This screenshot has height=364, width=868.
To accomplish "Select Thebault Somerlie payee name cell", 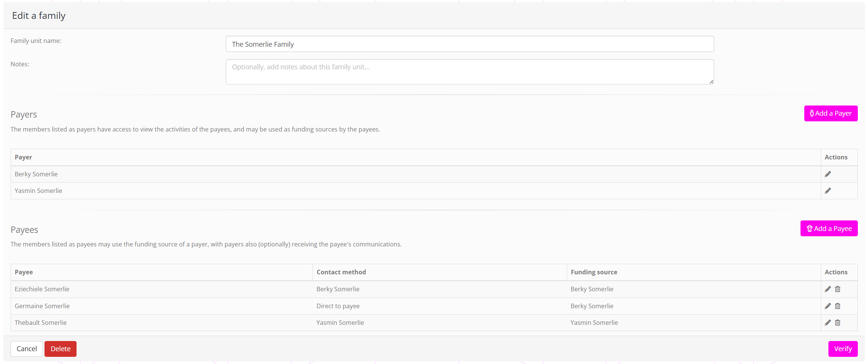I will click(41, 323).
